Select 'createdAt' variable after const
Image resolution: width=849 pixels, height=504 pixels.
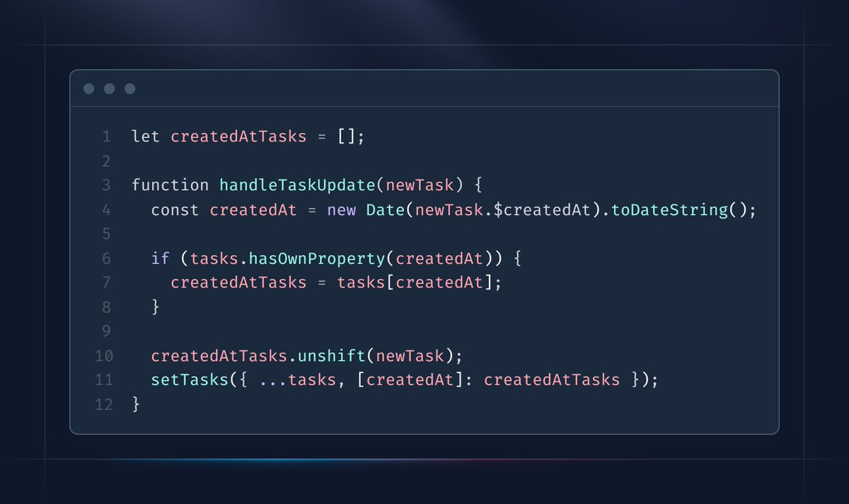253,210
